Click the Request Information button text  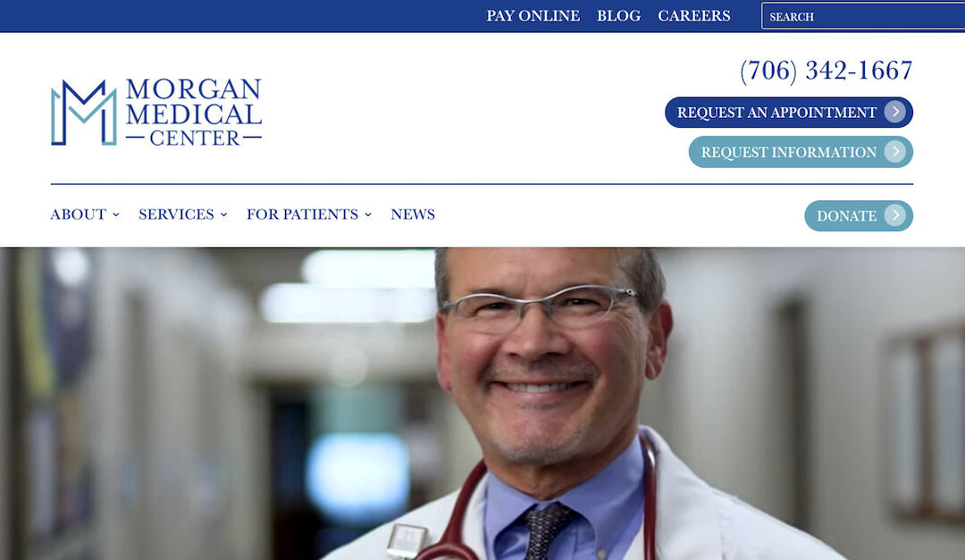pyautogui.click(x=788, y=152)
